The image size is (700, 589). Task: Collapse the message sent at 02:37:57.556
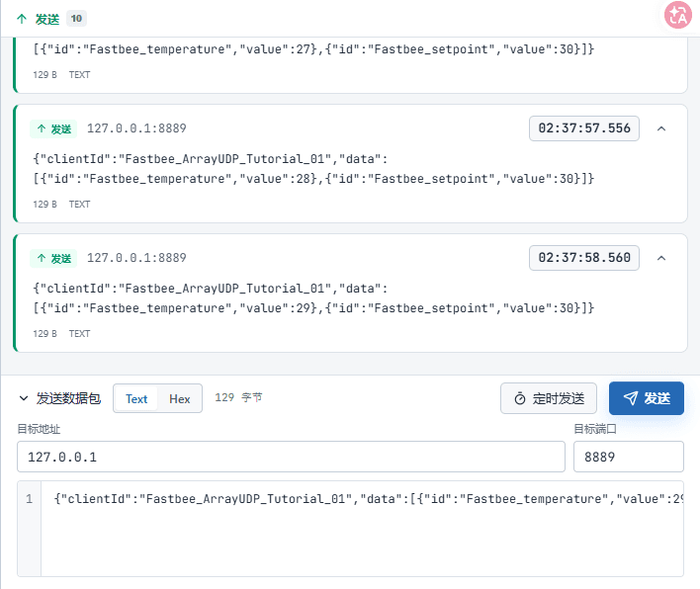click(x=661, y=128)
